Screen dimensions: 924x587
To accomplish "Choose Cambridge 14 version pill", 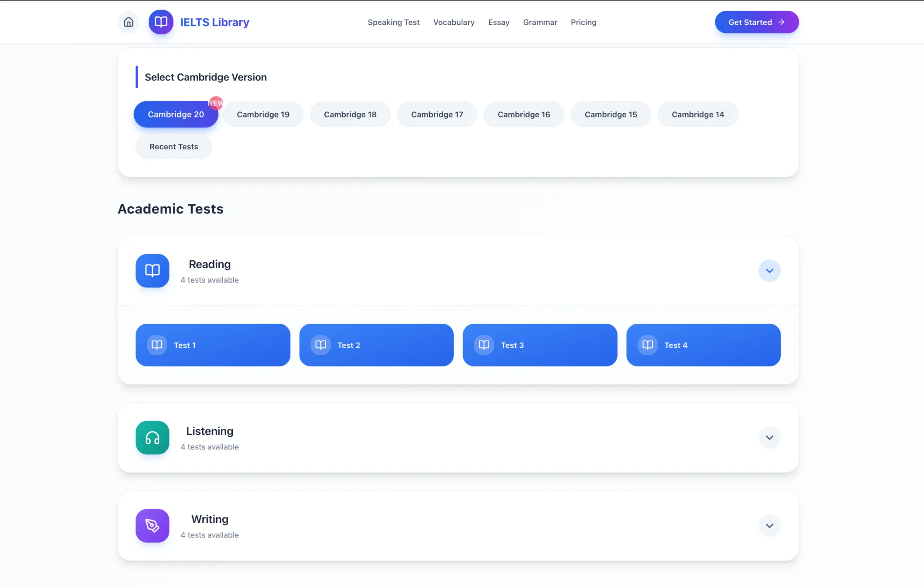I will (x=697, y=114).
